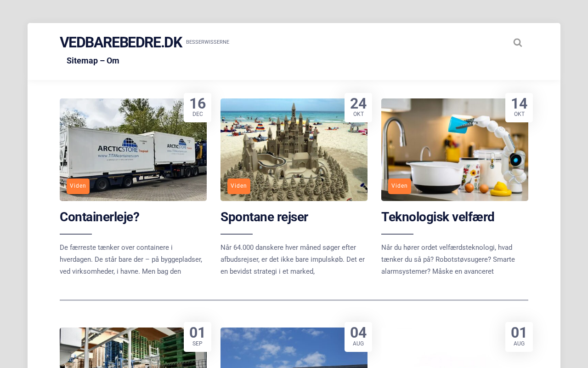Select Viden tag on Containerleje post
Image resolution: width=588 pixels, height=368 pixels.
pyautogui.click(x=78, y=186)
